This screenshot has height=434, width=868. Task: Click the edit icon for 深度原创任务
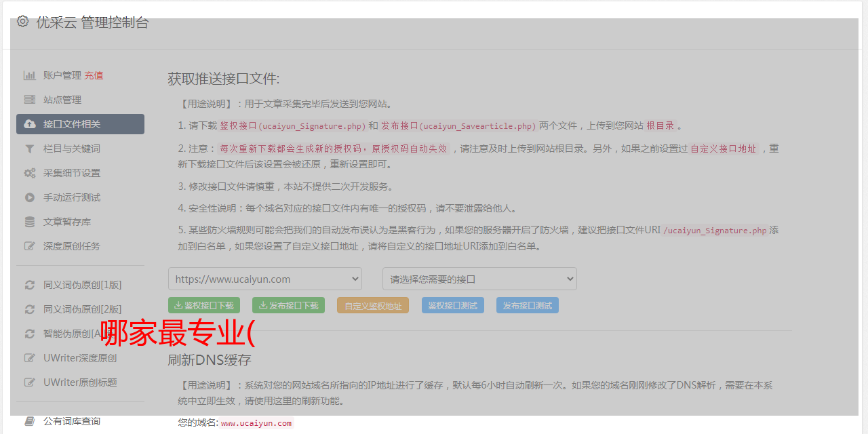tap(30, 246)
